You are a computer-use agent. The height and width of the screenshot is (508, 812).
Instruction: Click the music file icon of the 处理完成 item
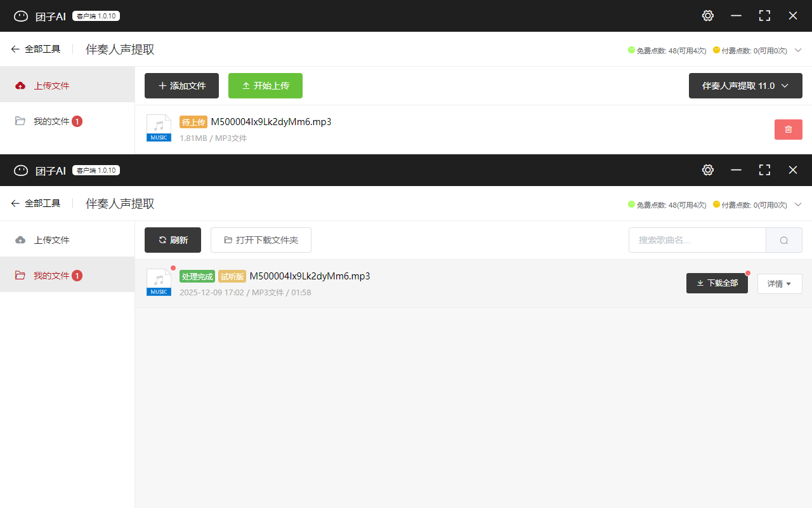coord(159,283)
